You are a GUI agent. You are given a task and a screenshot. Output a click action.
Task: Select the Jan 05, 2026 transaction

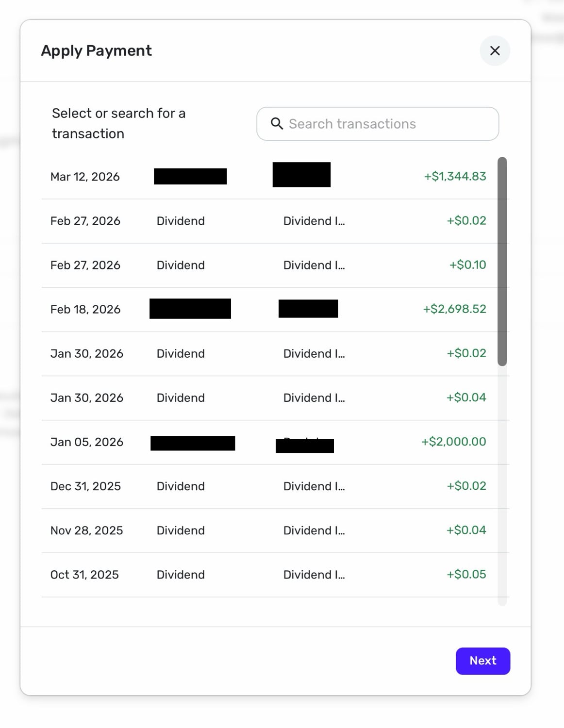(x=87, y=442)
